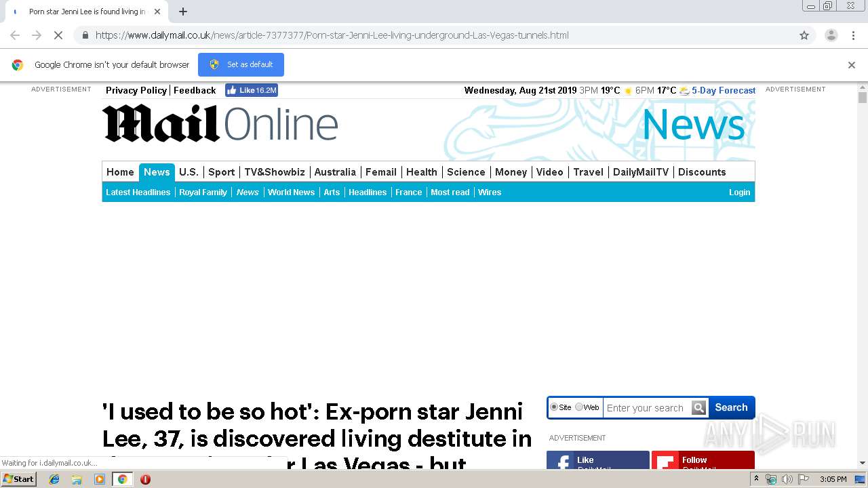View the 5-Day Forecast
Viewport: 868px width, 488px height.
click(724, 90)
